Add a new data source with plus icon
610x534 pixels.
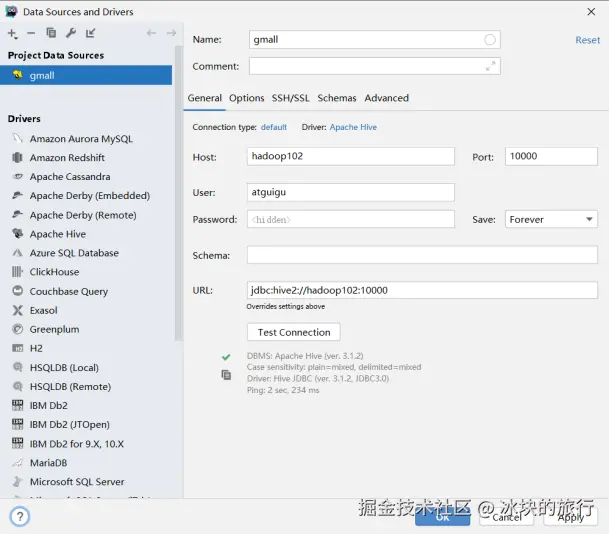tap(12, 33)
